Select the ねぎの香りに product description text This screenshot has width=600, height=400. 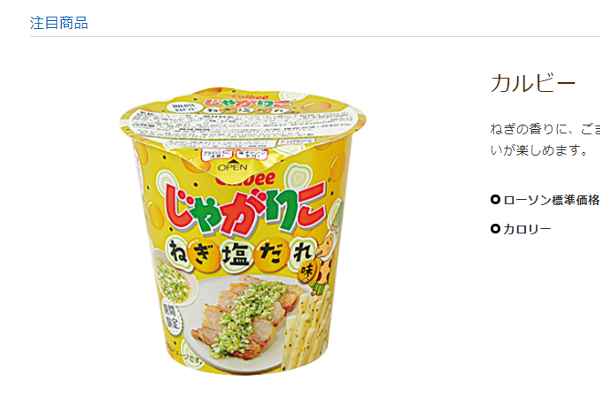[x=545, y=129]
